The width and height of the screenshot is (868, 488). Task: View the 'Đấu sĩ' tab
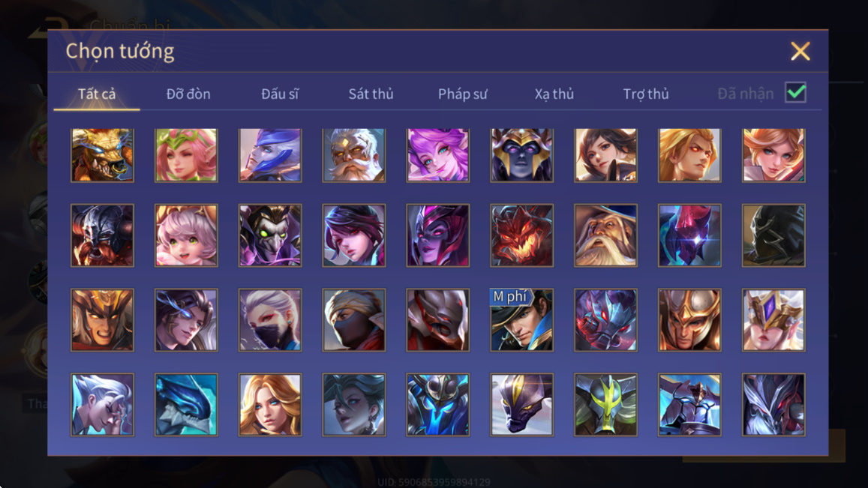(x=280, y=94)
